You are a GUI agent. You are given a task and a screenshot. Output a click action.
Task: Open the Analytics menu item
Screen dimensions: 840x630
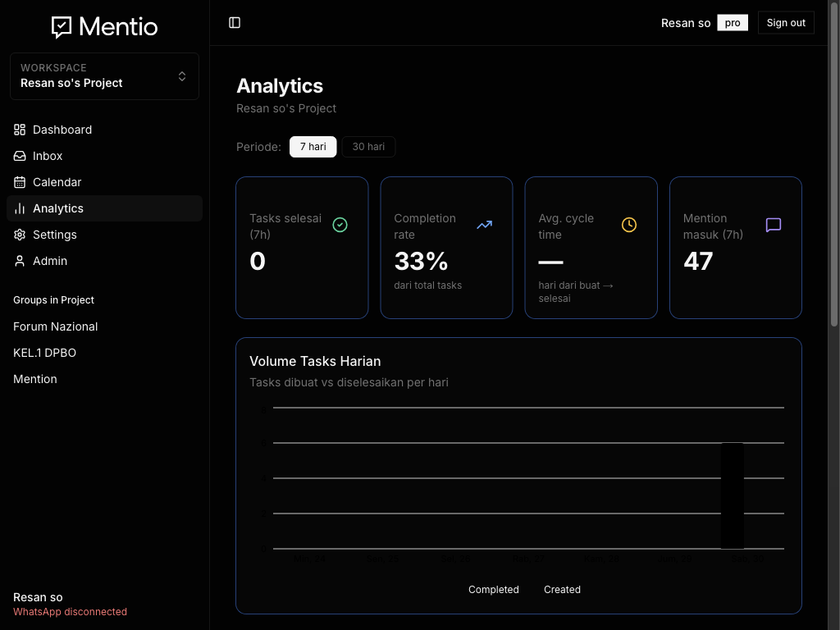pyautogui.click(x=104, y=208)
